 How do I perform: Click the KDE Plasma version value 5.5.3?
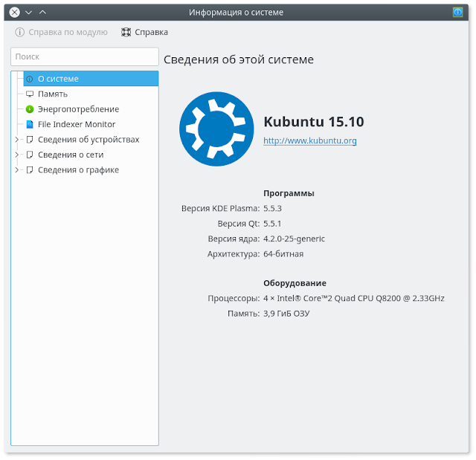[272, 208]
